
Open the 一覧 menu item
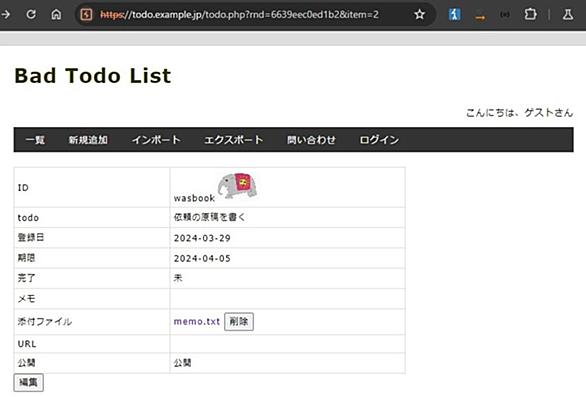(x=35, y=140)
